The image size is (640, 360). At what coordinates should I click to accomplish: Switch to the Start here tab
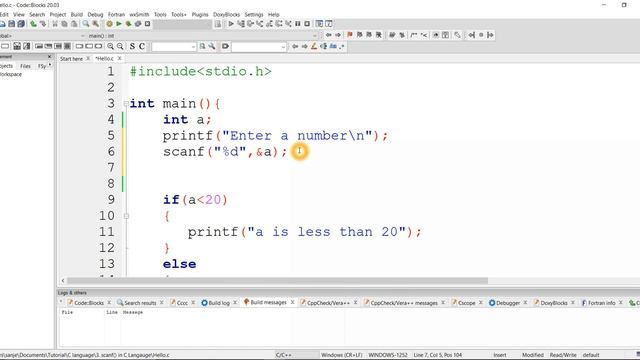click(x=71, y=59)
